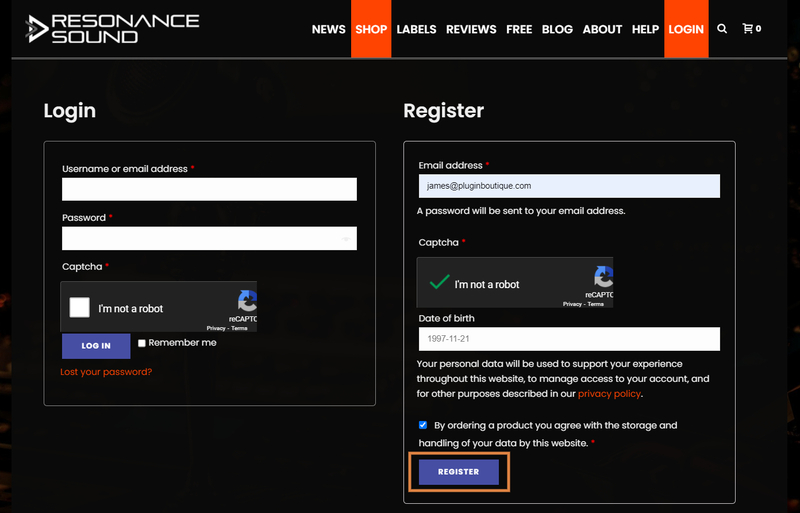The height and width of the screenshot is (513, 800).
Task: Open the LABELS menu item
Action: point(416,29)
